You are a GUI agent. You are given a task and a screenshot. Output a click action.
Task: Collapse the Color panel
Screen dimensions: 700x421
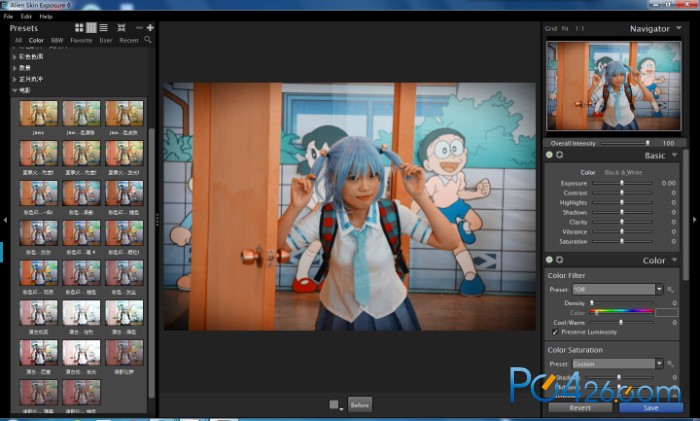coord(675,260)
